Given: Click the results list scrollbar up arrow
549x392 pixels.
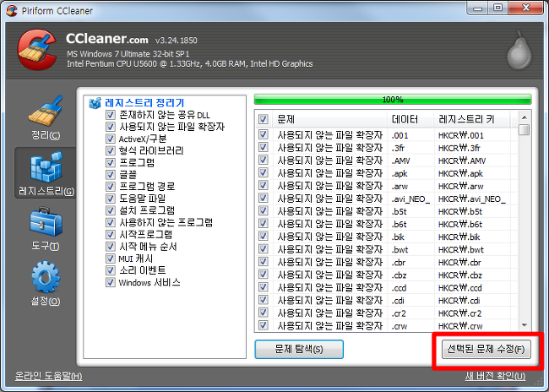Looking at the screenshot, I should [x=525, y=117].
